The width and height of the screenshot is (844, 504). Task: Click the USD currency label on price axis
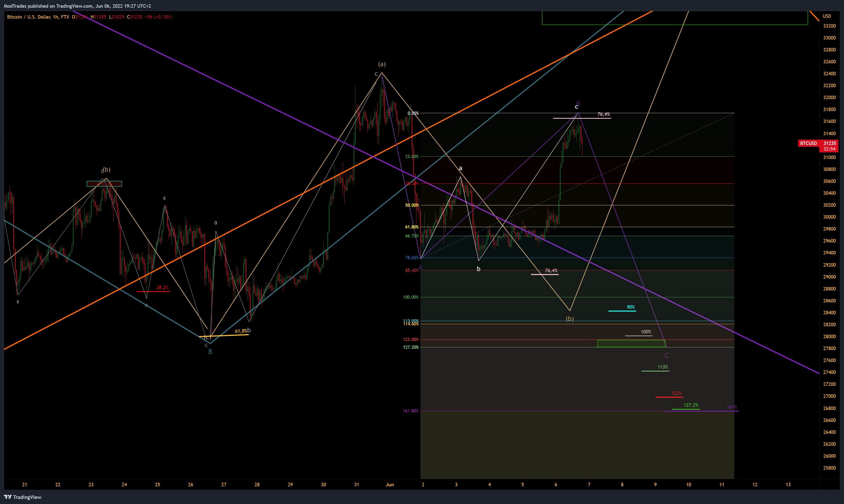pyautogui.click(x=827, y=16)
